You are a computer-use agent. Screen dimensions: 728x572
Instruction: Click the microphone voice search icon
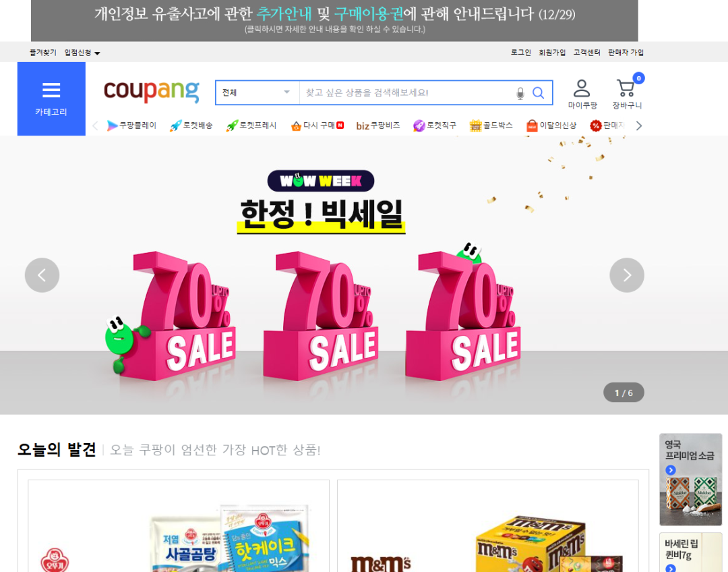pos(520,93)
